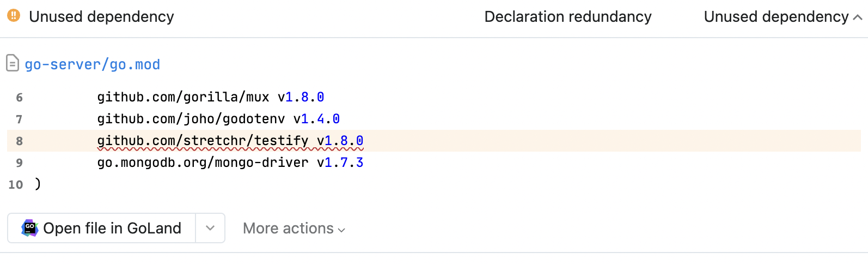Click the underlined stretchr/testify dependency
The height and width of the screenshot is (264, 868).
coord(230,141)
